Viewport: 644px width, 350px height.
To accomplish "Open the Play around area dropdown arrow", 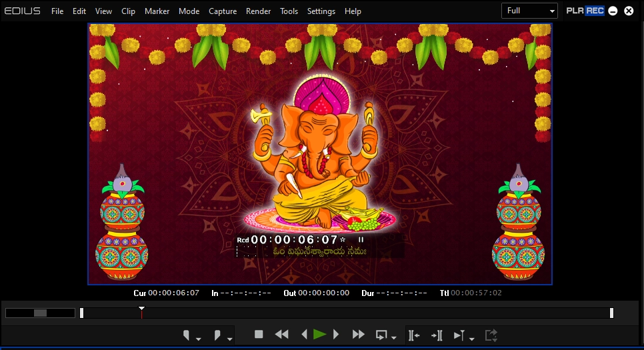I will point(471,339).
